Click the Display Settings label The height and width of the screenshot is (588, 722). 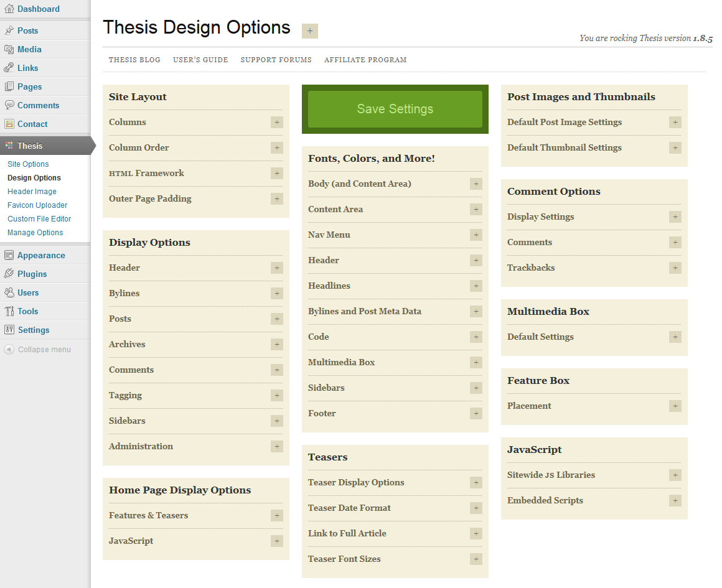tap(541, 217)
